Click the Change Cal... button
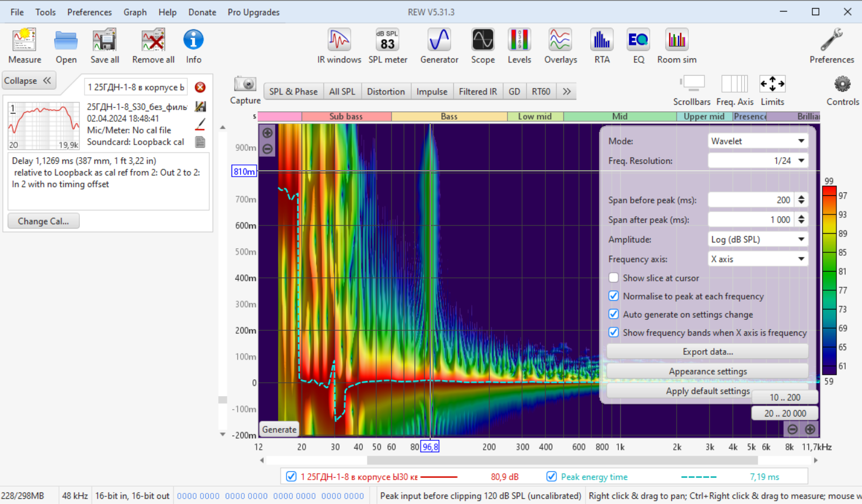The height and width of the screenshot is (504, 862). point(44,221)
